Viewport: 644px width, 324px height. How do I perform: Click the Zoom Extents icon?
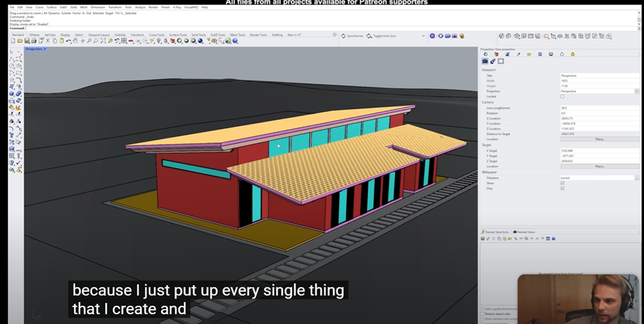pyautogui.click(x=103, y=41)
